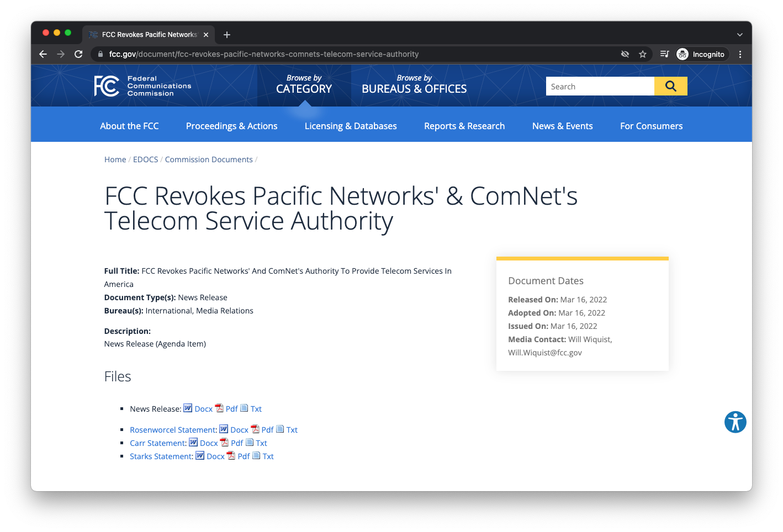Click the PDF icon for Rosenworcel Statement
The height and width of the screenshot is (532, 783).
[255, 429]
